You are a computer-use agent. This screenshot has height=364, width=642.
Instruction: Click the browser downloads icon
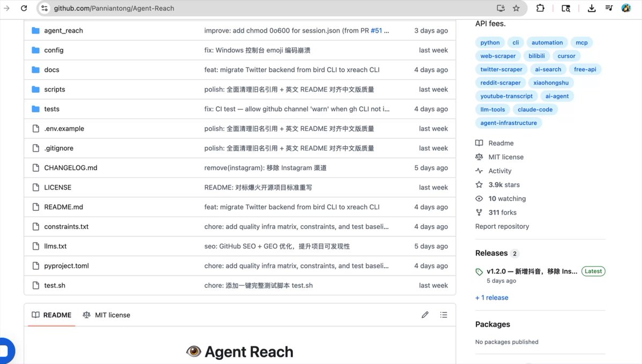click(592, 8)
